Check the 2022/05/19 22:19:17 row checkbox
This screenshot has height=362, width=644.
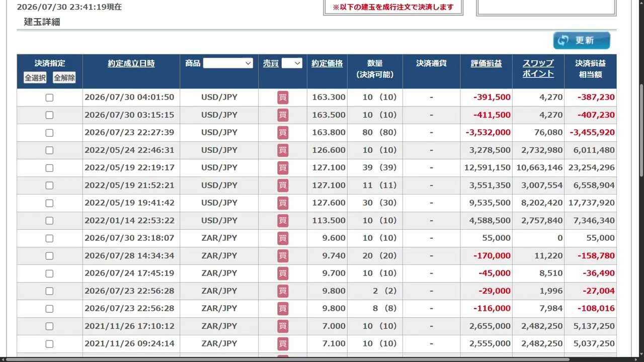click(x=49, y=168)
